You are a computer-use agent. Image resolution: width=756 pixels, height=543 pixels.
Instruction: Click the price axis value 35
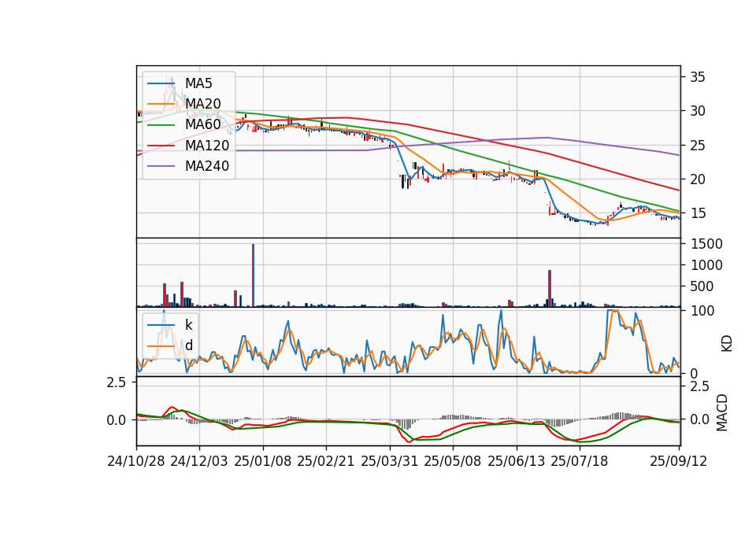pyautogui.click(x=697, y=77)
